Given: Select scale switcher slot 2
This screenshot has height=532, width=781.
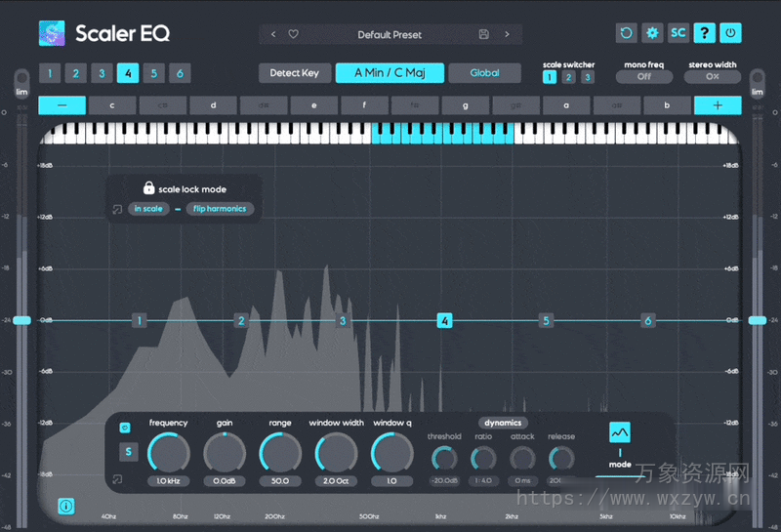Looking at the screenshot, I should tap(568, 77).
